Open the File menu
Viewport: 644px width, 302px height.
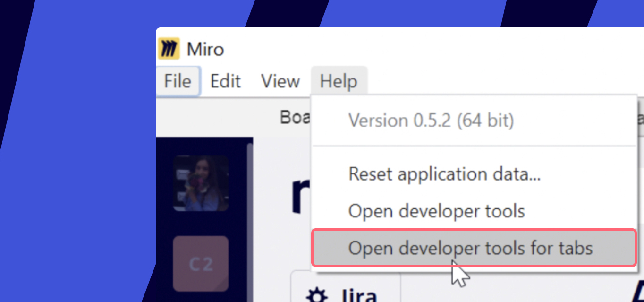tap(178, 81)
